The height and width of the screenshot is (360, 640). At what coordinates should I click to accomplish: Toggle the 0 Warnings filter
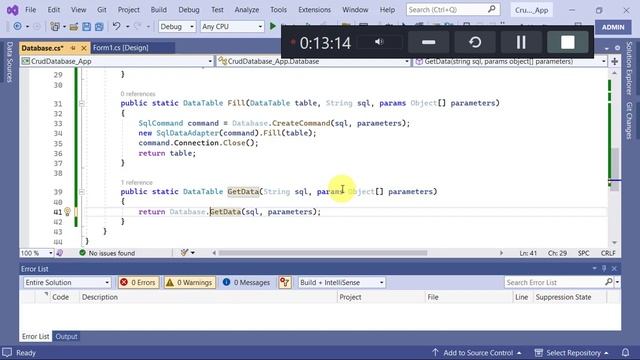(190, 282)
